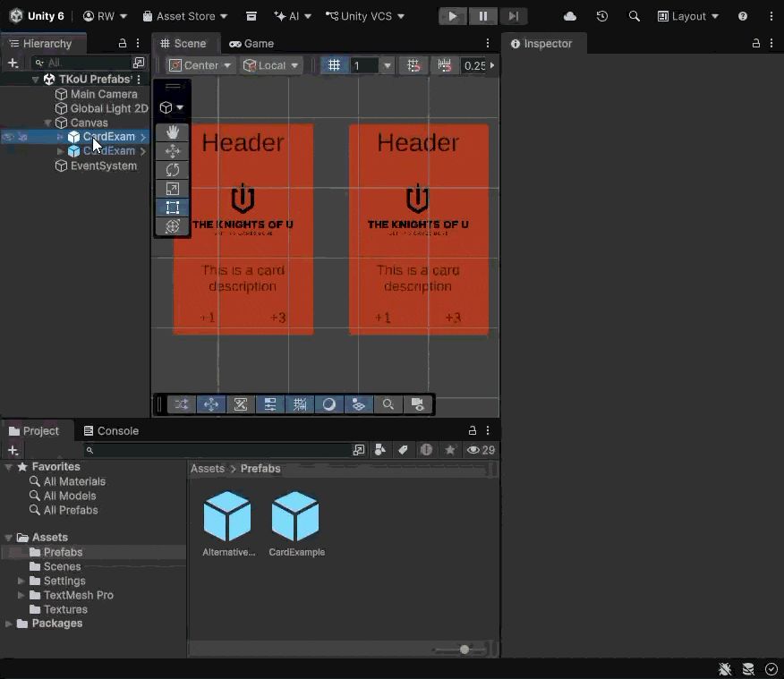Viewport: 784px width, 679px height.
Task: Expand the TextMesh Pro folder
Action: click(21, 595)
